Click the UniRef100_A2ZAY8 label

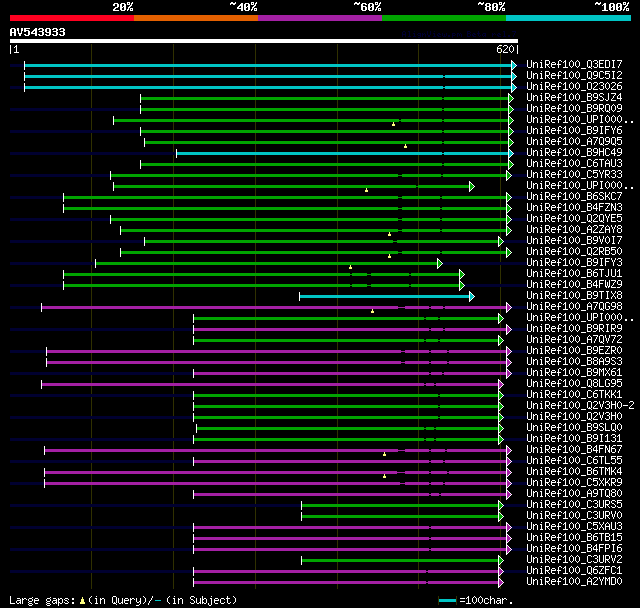[574, 230]
